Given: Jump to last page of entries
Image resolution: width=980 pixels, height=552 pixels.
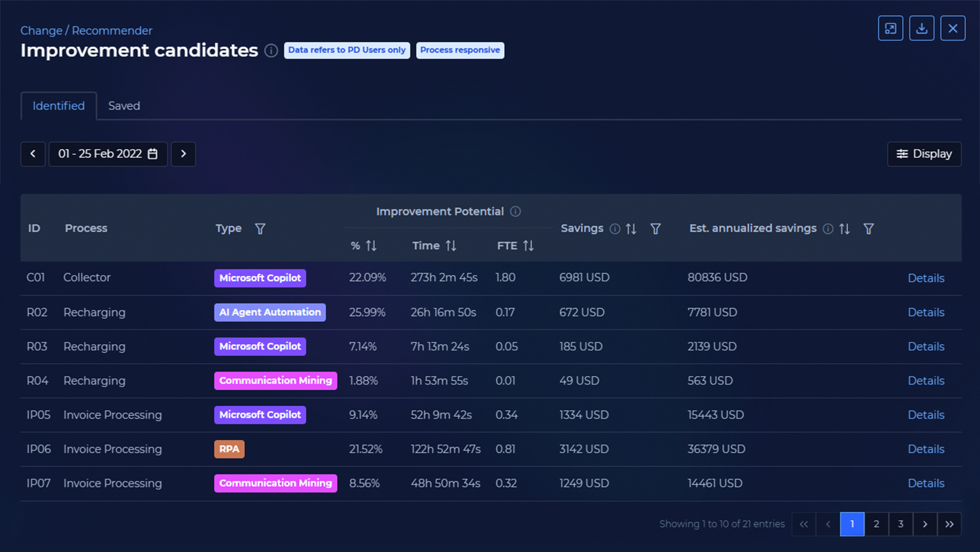Looking at the screenshot, I should (x=949, y=524).
